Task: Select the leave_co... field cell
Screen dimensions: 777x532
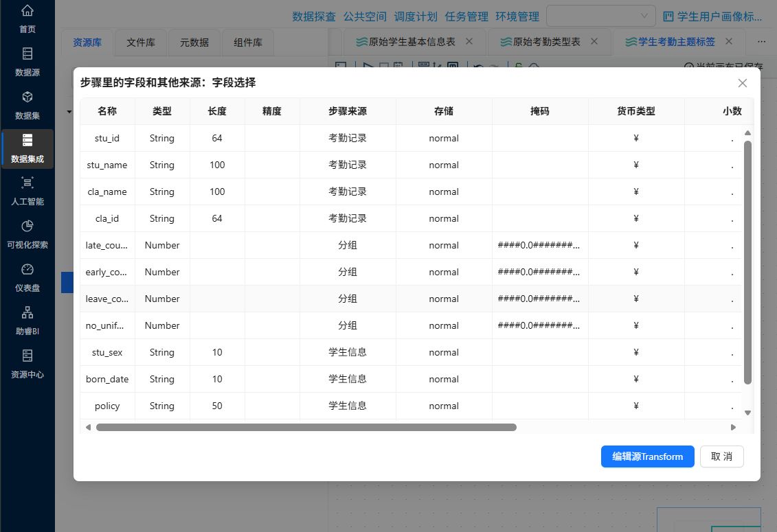Action: [x=107, y=299]
